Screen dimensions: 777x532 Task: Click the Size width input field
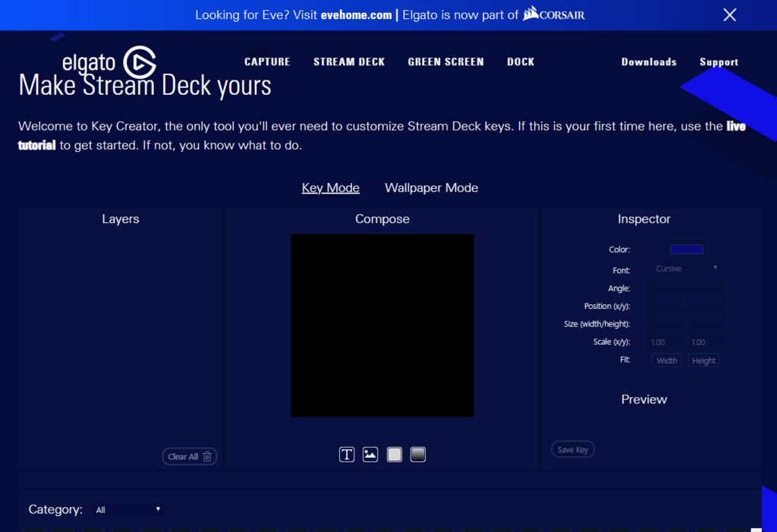click(666, 324)
